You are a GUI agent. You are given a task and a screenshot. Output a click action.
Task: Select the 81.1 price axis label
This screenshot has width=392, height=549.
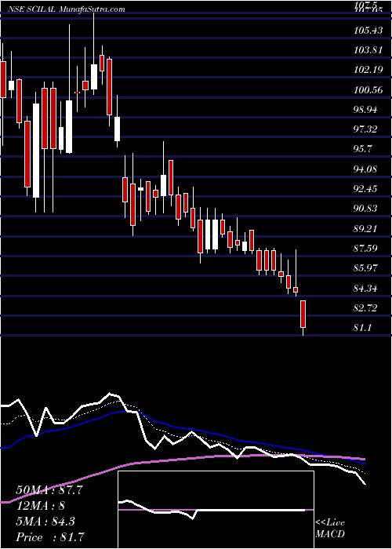click(364, 327)
